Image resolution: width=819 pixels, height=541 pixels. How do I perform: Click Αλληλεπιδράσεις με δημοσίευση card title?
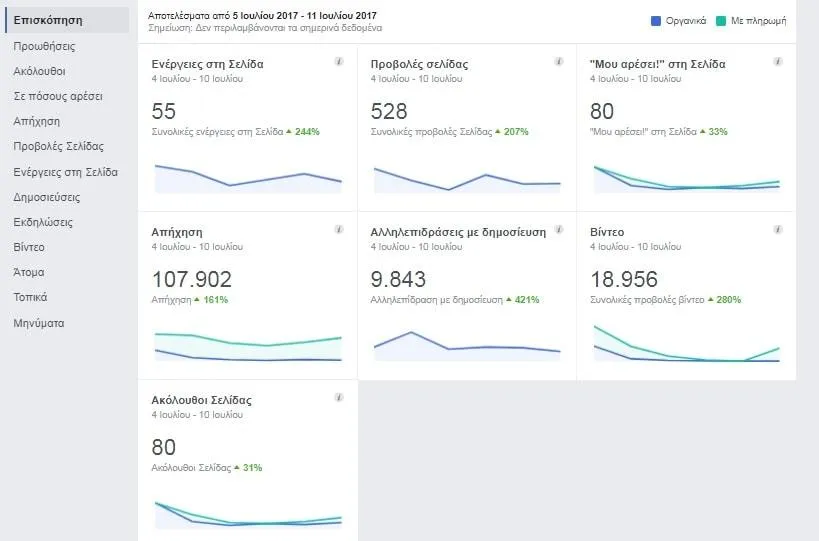coord(458,232)
